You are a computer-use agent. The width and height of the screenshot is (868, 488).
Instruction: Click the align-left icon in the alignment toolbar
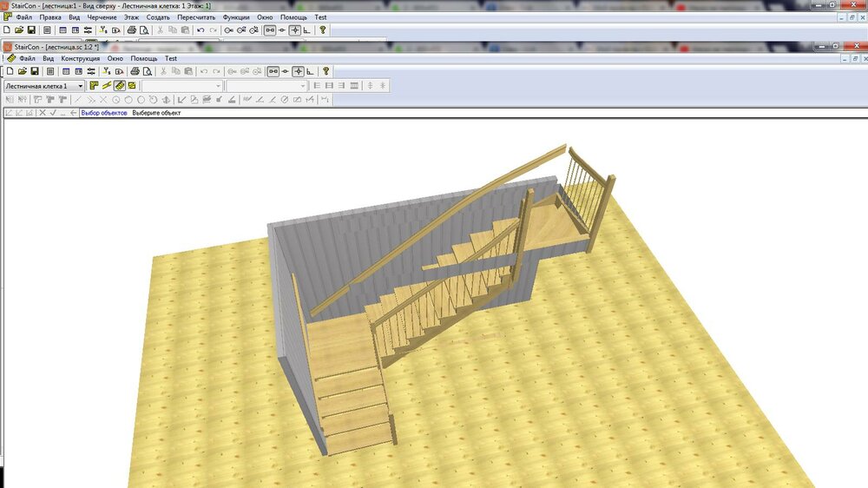(x=317, y=86)
